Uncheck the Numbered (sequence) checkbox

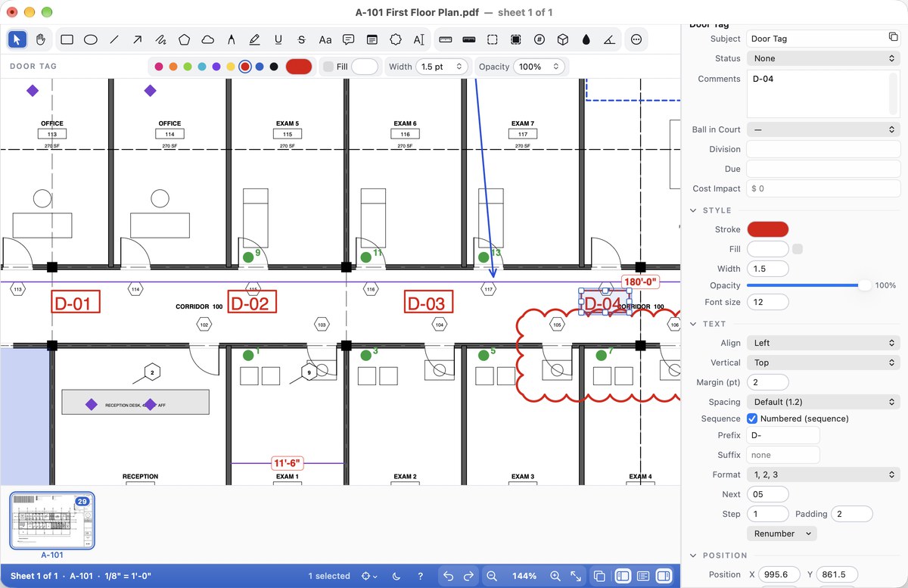752,418
